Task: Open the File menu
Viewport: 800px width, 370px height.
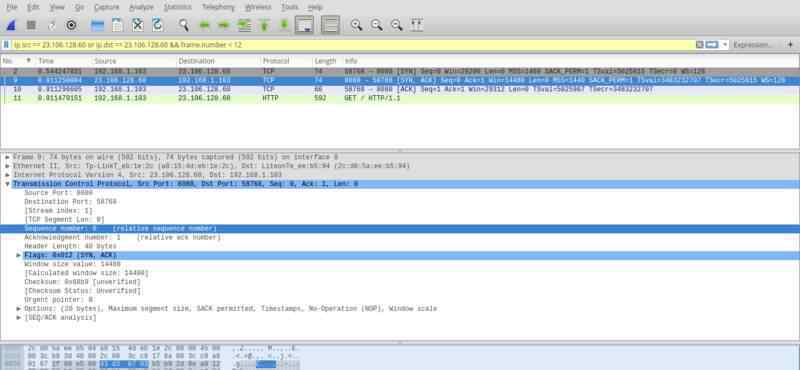Action: pos(12,7)
